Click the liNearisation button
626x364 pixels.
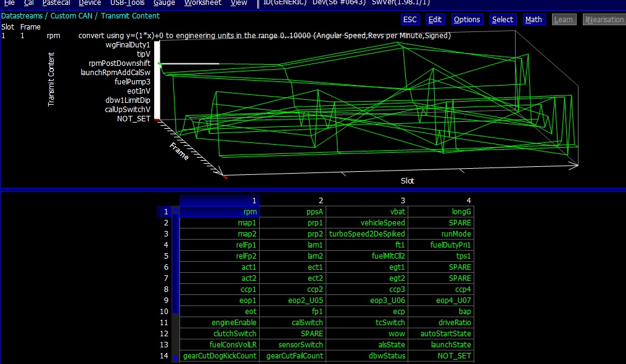pos(604,20)
